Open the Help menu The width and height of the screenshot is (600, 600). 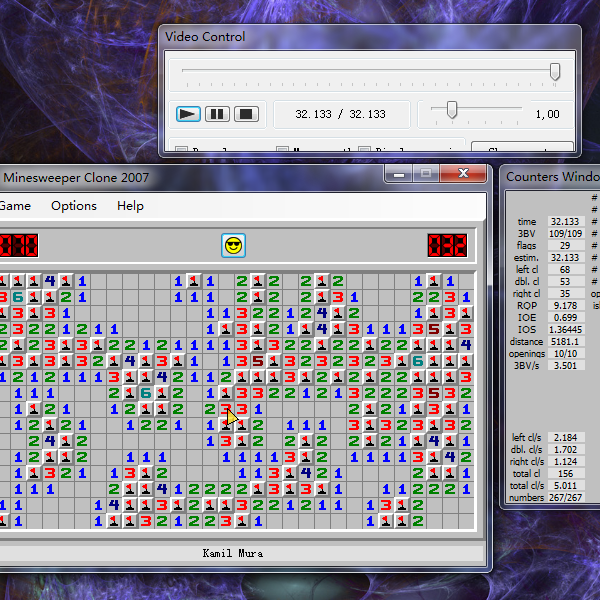coord(130,206)
